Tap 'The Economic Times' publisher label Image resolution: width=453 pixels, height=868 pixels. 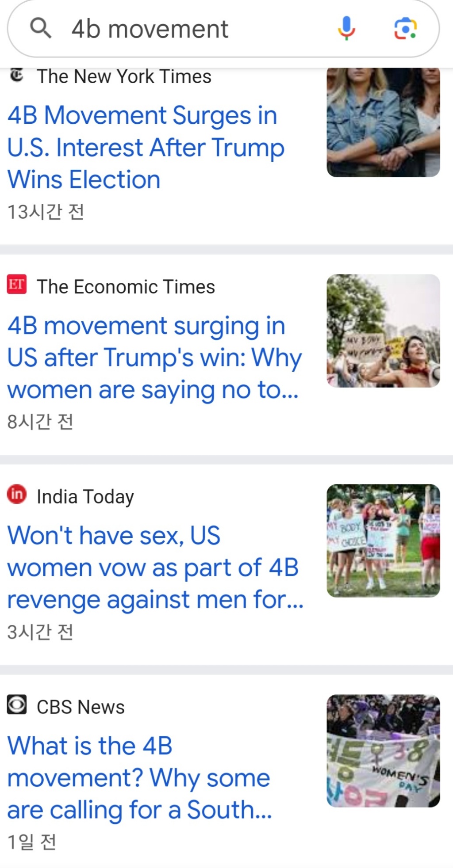126,286
